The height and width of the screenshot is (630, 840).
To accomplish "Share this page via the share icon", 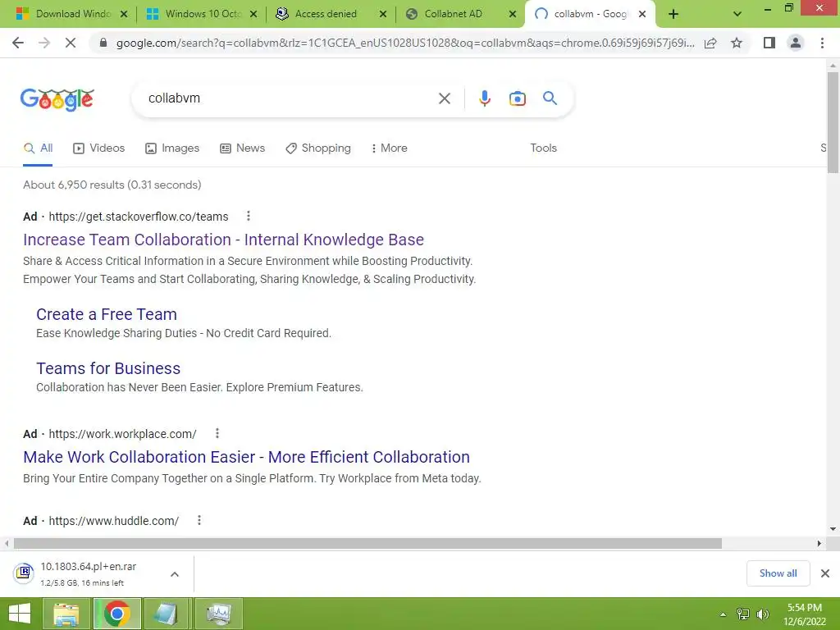I will [x=710, y=43].
